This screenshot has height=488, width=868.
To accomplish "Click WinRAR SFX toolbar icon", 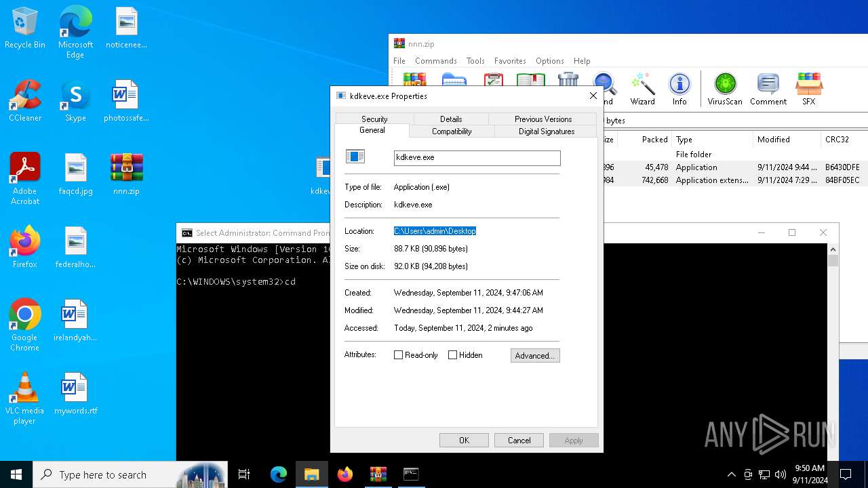I will point(809,89).
